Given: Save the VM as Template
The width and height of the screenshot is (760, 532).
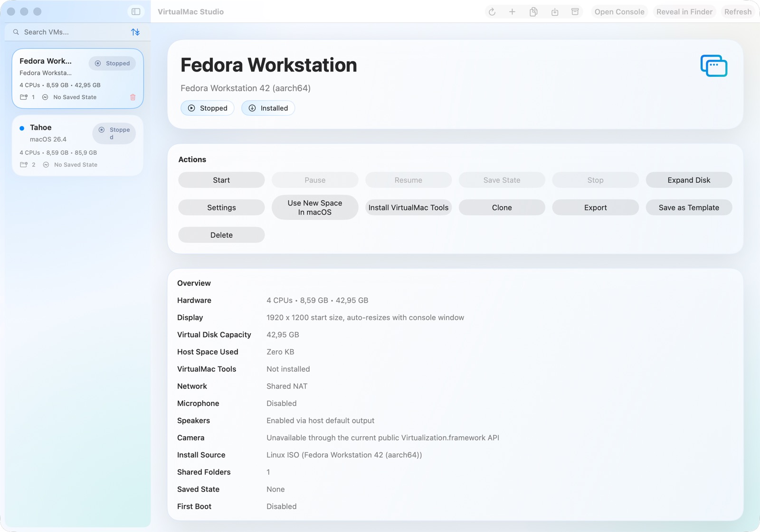Looking at the screenshot, I should click(x=688, y=207).
